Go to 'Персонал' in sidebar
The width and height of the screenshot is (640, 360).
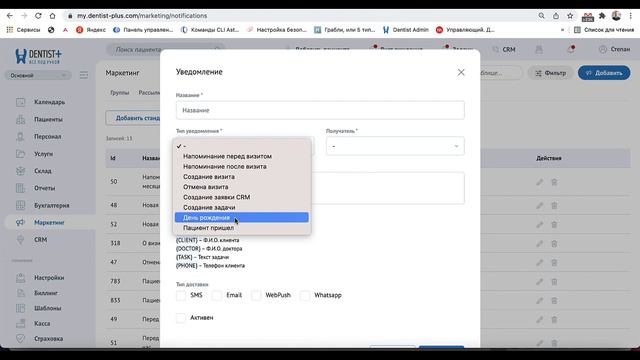click(47, 136)
